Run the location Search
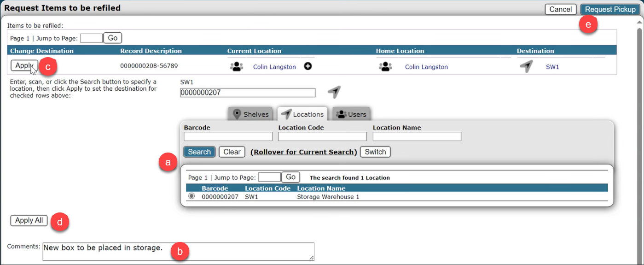This screenshot has height=265, width=644. coord(199,152)
